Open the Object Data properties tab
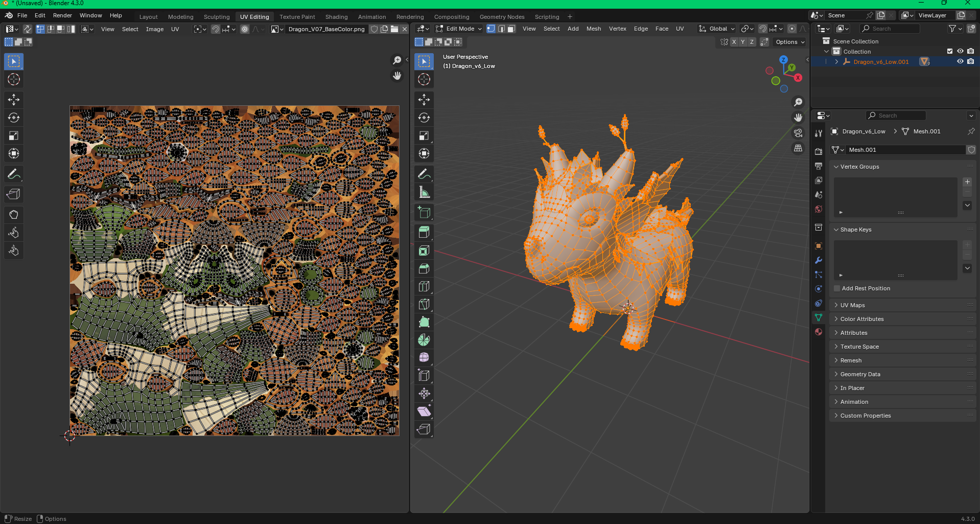The image size is (980, 524). coord(819,317)
